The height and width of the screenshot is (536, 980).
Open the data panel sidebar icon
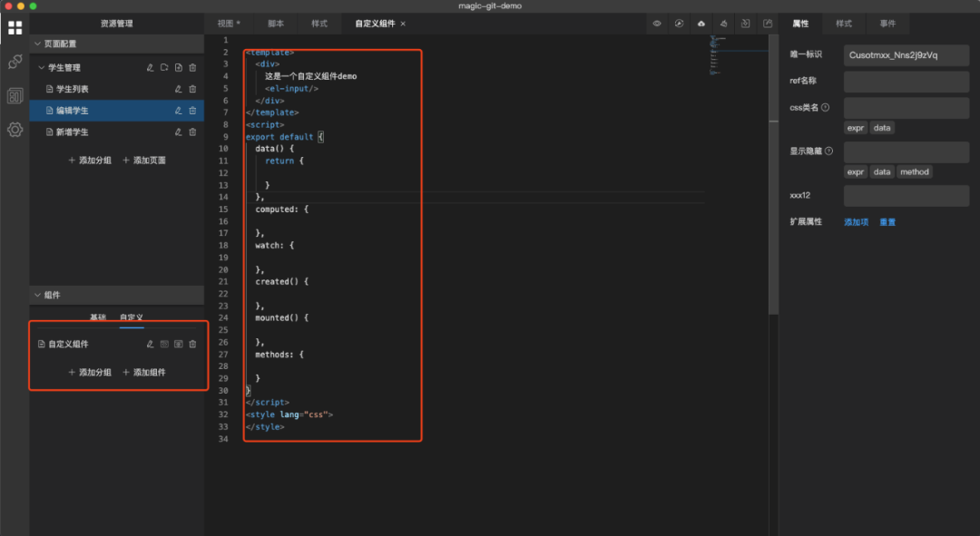[15, 95]
